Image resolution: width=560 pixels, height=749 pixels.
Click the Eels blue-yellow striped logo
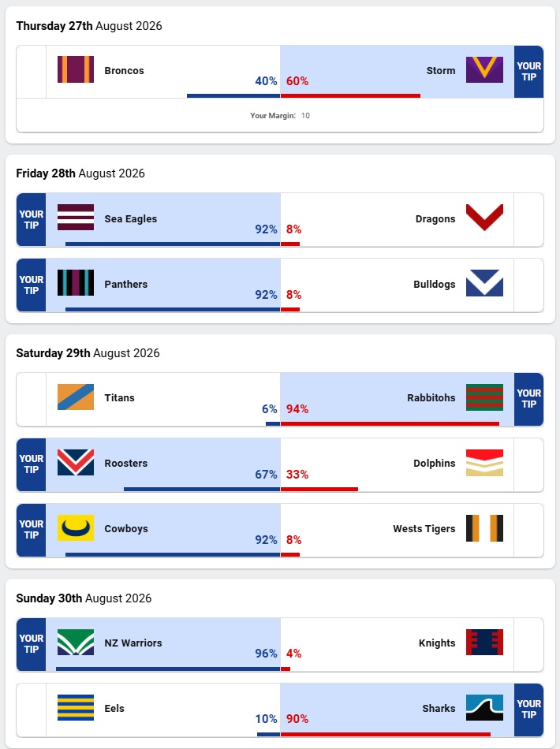[x=76, y=707]
